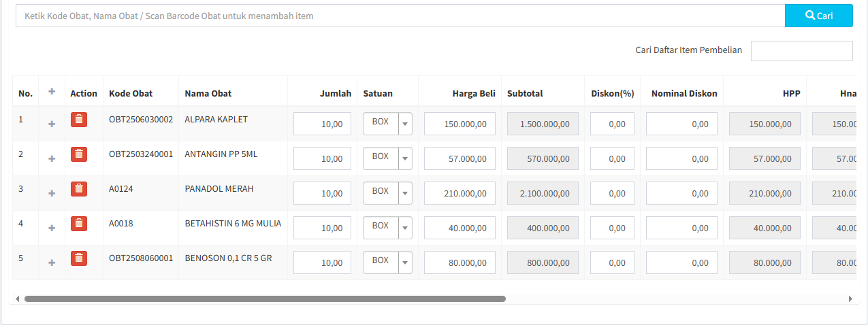Edit Nominal Diskon for ALPARA KAPLET

pos(681,124)
